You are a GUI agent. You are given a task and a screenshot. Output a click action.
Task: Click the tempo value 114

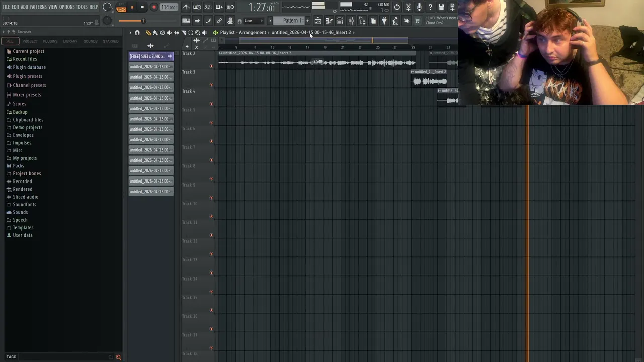tap(169, 7)
